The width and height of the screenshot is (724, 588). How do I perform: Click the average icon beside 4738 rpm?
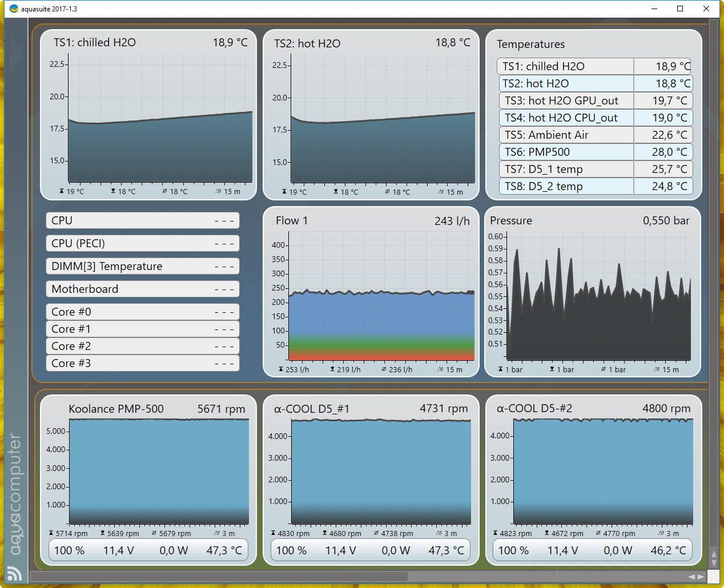tap(376, 533)
